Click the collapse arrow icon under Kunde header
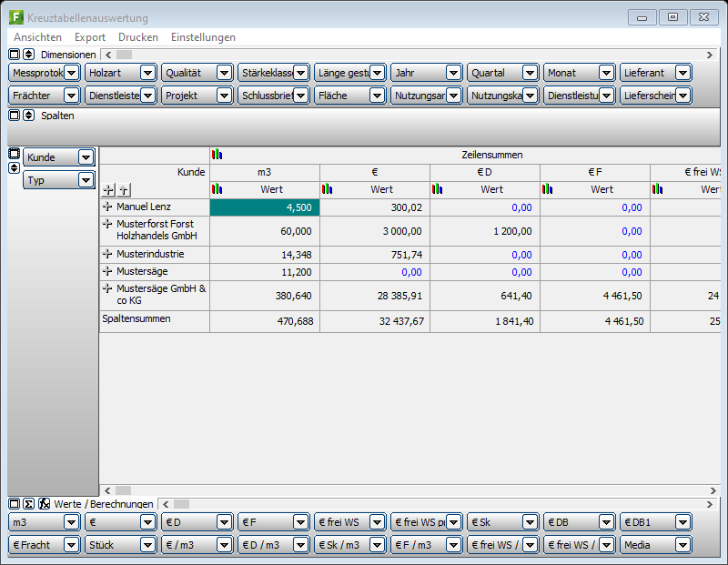Image resolution: width=728 pixels, height=565 pixels. (124, 189)
